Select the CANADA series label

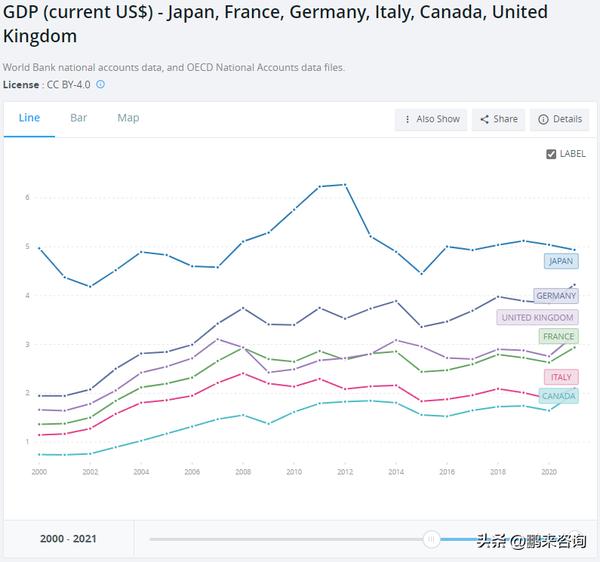(557, 396)
